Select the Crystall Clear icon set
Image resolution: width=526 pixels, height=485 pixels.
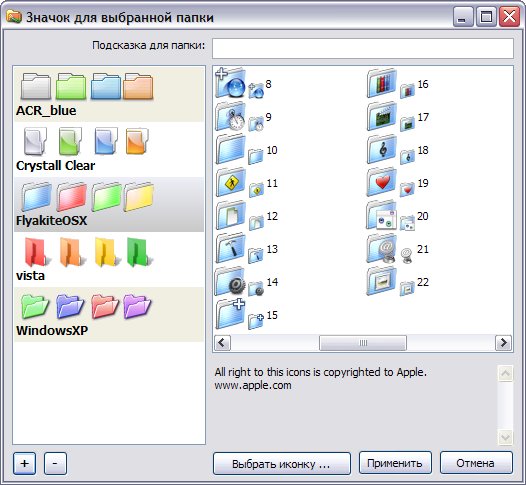pos(109,149)
